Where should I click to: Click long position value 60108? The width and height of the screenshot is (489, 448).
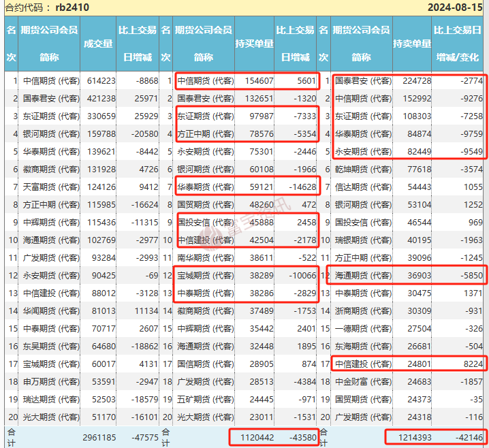[x=262, y=170]
